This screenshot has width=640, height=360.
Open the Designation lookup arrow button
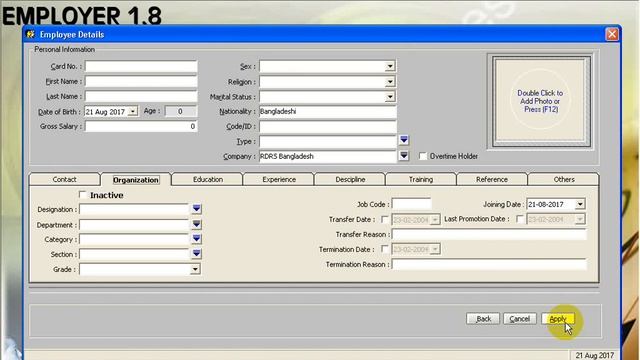[196, 209]
